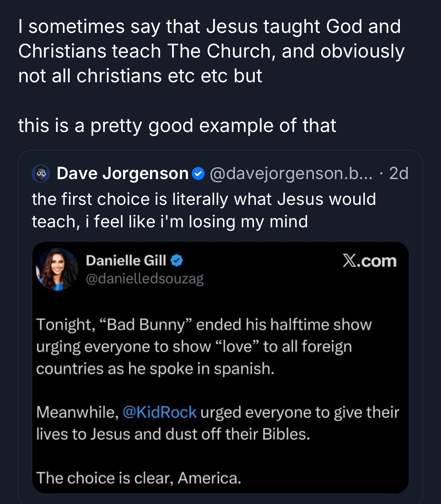The height and width of the screenshot is (504, 441).
Task: Click "this is a pretty good example" line
Action: tap(177, 126)
